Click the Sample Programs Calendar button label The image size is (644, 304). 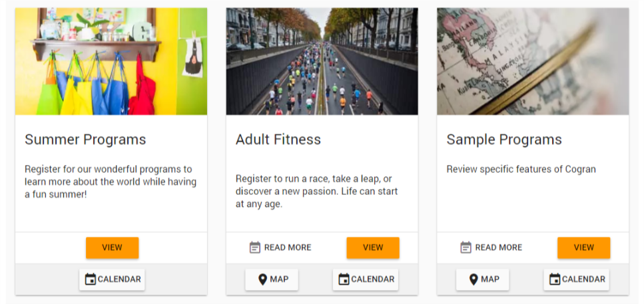[583, 279]
